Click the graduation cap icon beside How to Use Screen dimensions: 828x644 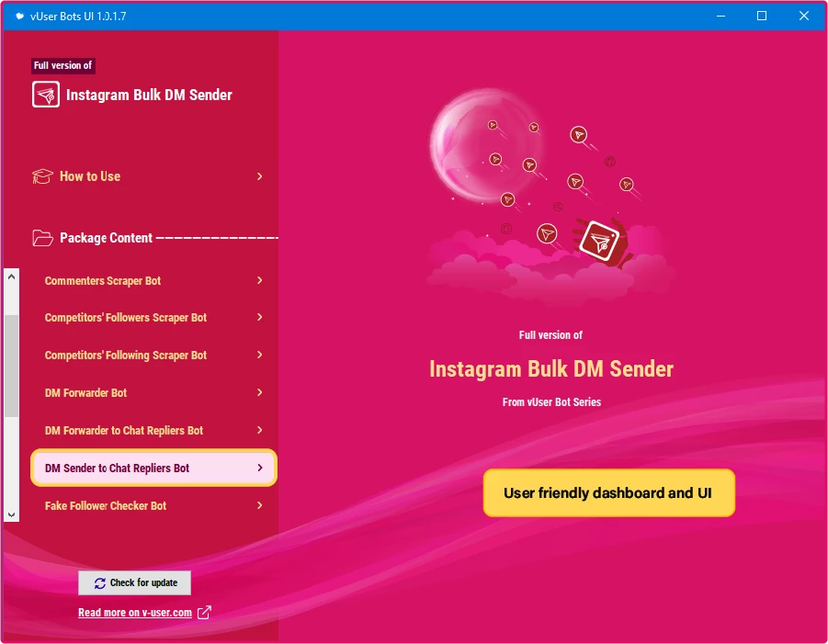click(42, 176)
